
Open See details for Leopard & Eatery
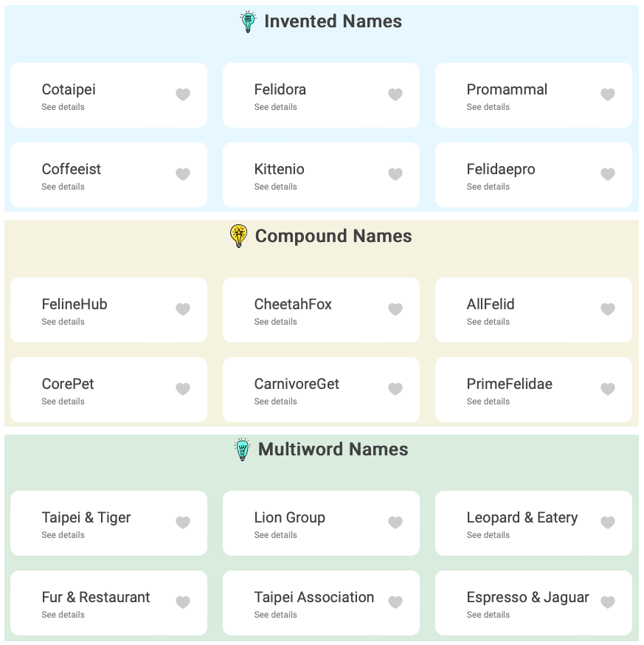point(488,535)
